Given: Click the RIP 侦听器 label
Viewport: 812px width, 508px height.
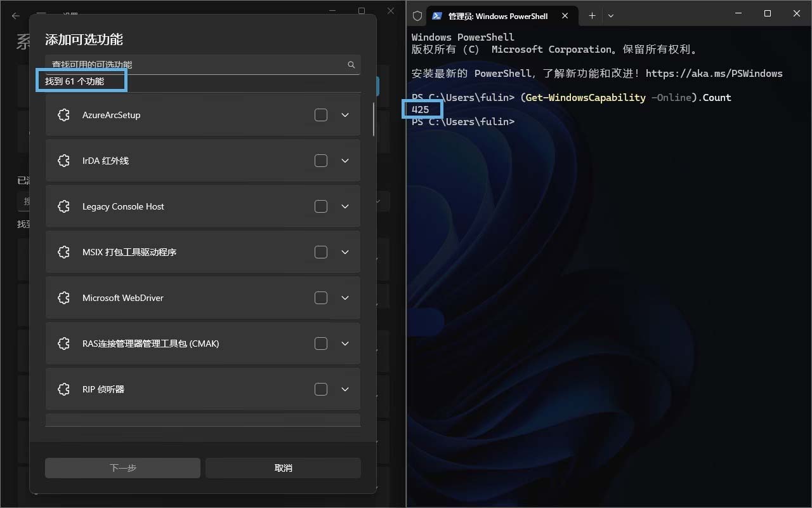Looking at the screenshot, I should point(103,389).
